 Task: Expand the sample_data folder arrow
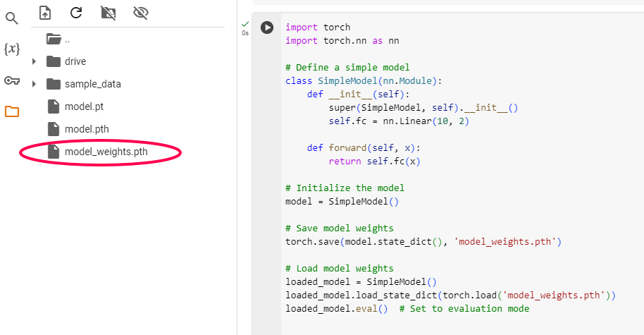click(34, 84)
